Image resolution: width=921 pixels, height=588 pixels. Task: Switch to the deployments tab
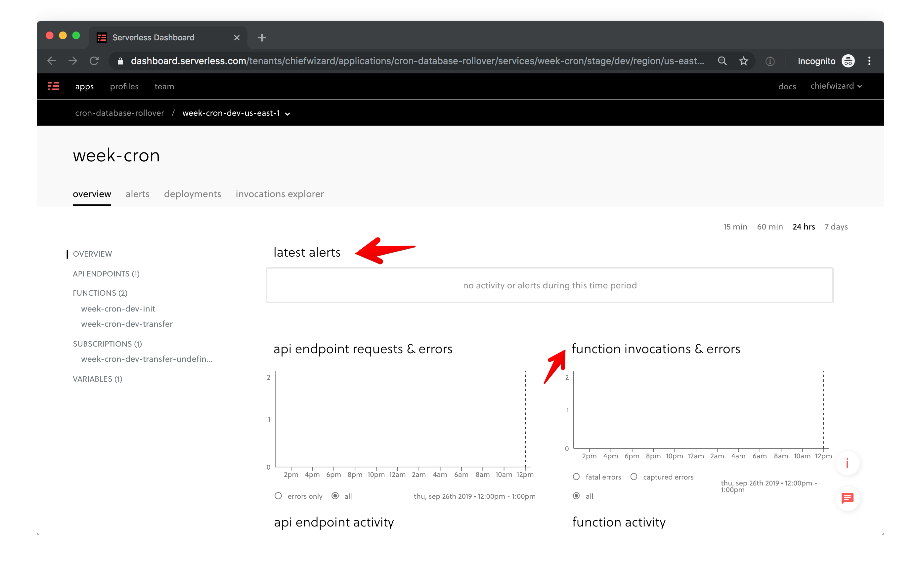pos(193,194)
